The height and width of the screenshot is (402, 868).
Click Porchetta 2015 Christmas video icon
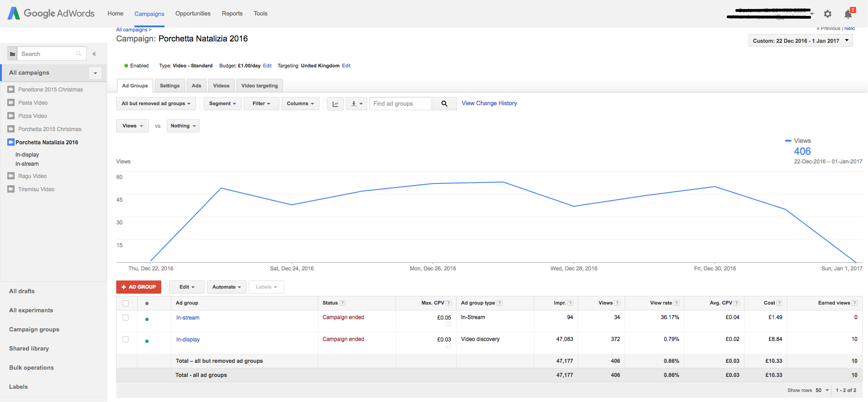[x=11, y=129]
